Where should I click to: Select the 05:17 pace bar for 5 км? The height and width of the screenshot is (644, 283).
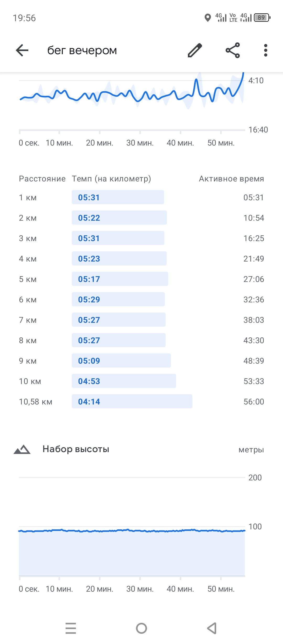pos(120,279)
